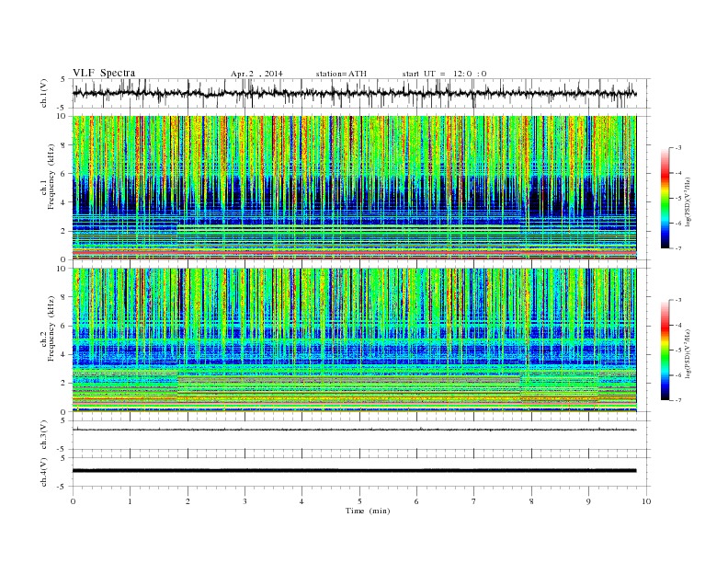Click the thick ch.4 voltage trace
The height and width of the screenshot is (563, 728).
[x=354, y=471]
